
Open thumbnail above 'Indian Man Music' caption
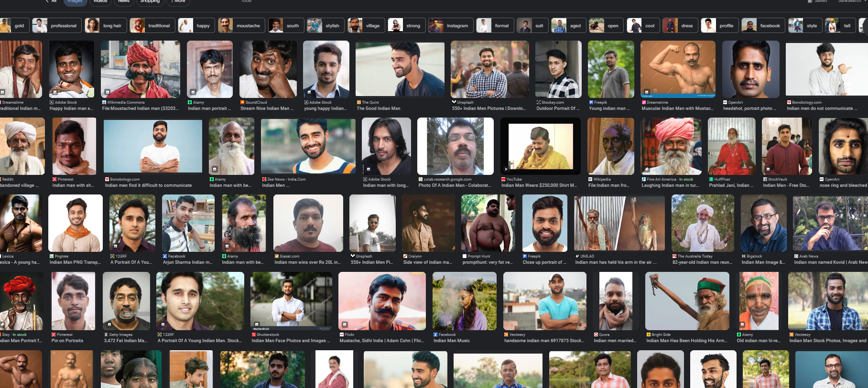[x=465, y=301]
